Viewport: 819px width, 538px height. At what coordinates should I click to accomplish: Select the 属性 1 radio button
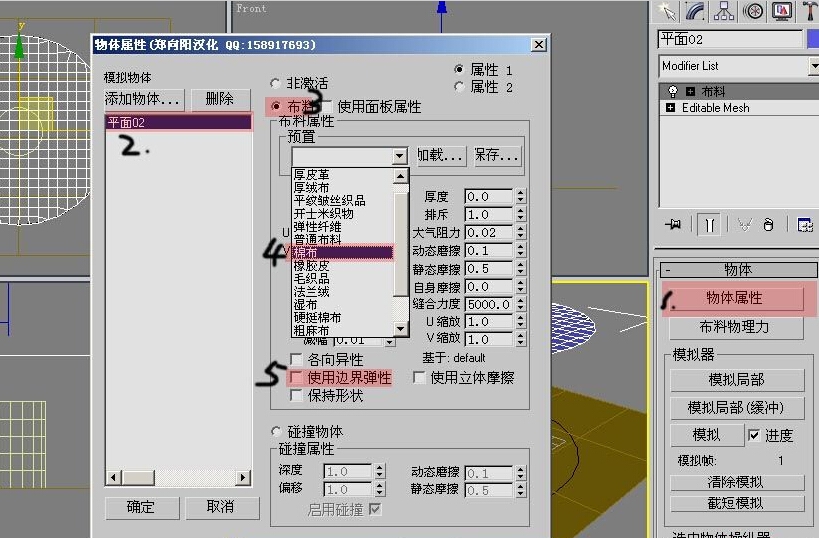pos(459,69)
